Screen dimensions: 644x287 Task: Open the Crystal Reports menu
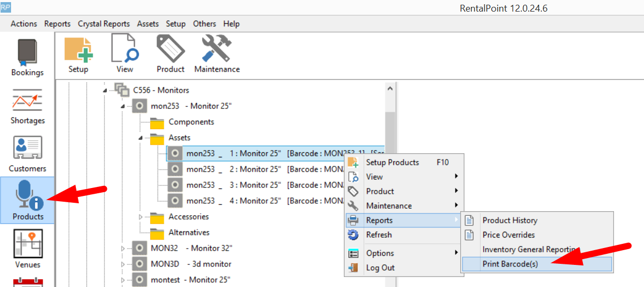click(x=104, y=24)
